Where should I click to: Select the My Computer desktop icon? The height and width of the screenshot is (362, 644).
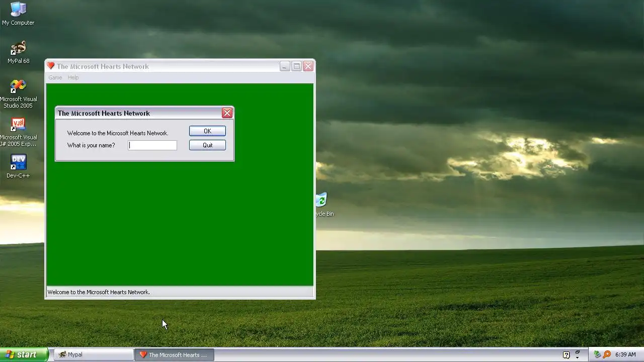click(x=18, y=14)
